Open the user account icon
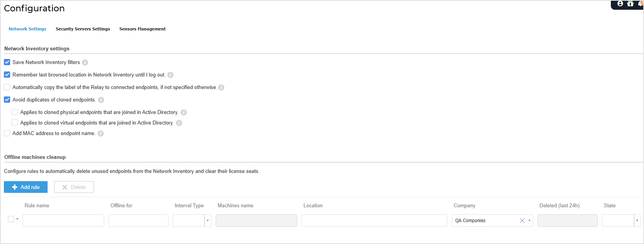 tap(620, 4)
